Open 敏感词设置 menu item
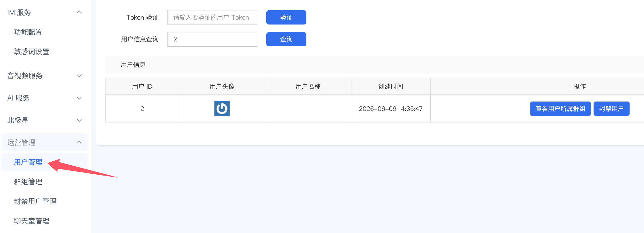Screen dimensions: 644x233 click(x=31, y=52)
